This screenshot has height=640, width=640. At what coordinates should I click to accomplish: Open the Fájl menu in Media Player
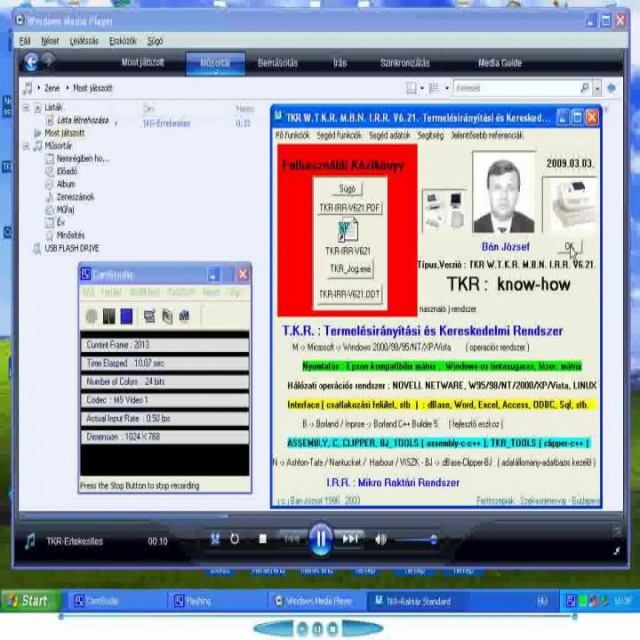[x=24, y=41]
